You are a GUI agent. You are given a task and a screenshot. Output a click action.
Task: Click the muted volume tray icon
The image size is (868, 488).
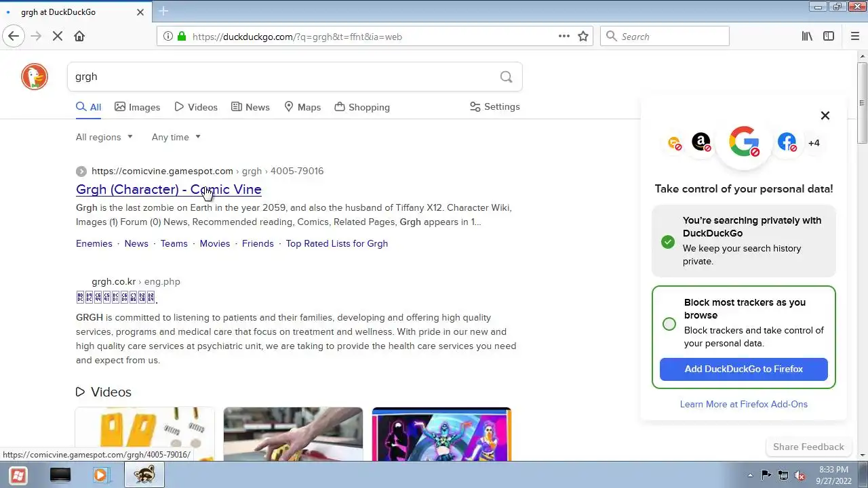tap(800, 475)
